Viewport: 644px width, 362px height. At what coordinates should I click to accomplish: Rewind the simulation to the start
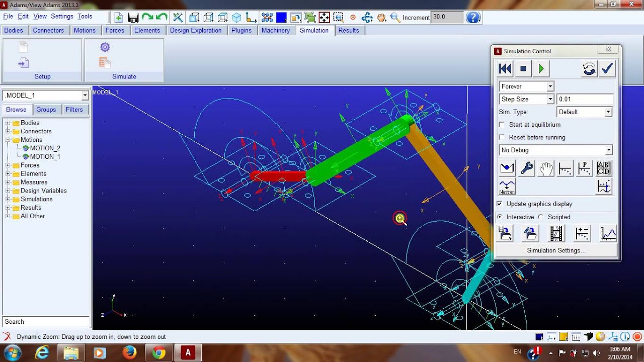[x=505, y=69]
